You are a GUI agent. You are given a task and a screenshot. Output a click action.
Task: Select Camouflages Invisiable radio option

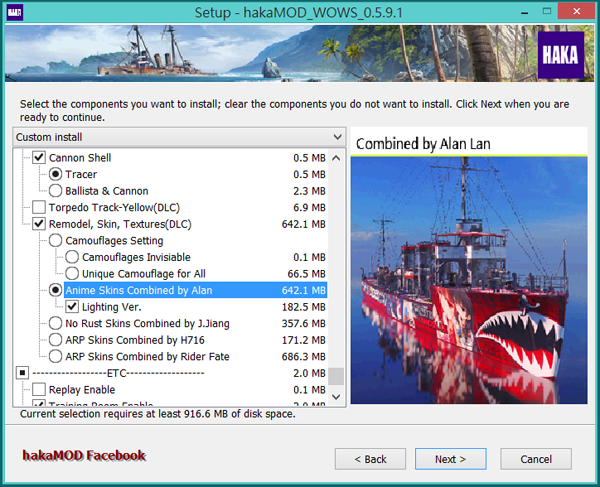pyautogui.click(x=72, y=257)
